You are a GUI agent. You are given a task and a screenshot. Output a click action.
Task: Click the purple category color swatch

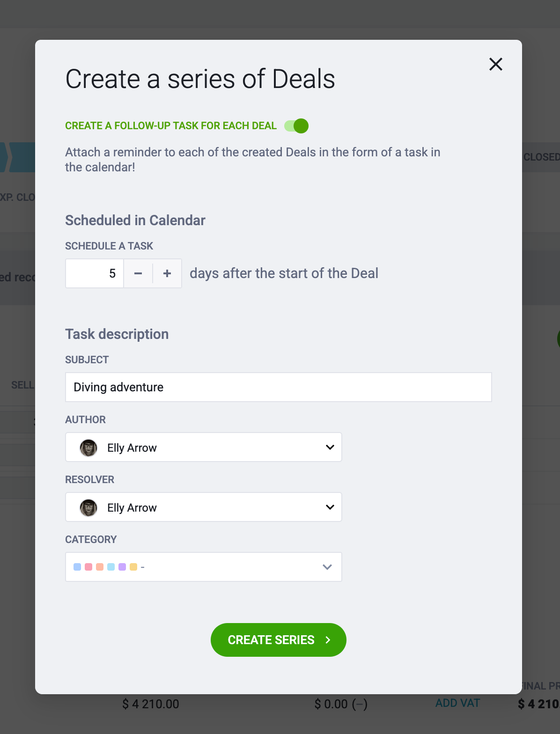122,567
